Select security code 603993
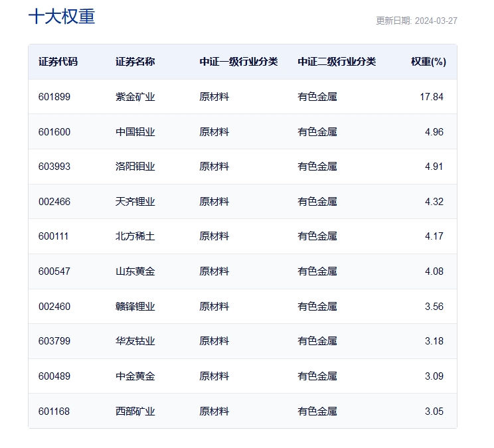The image size is (494, 448). pos(54,166)
